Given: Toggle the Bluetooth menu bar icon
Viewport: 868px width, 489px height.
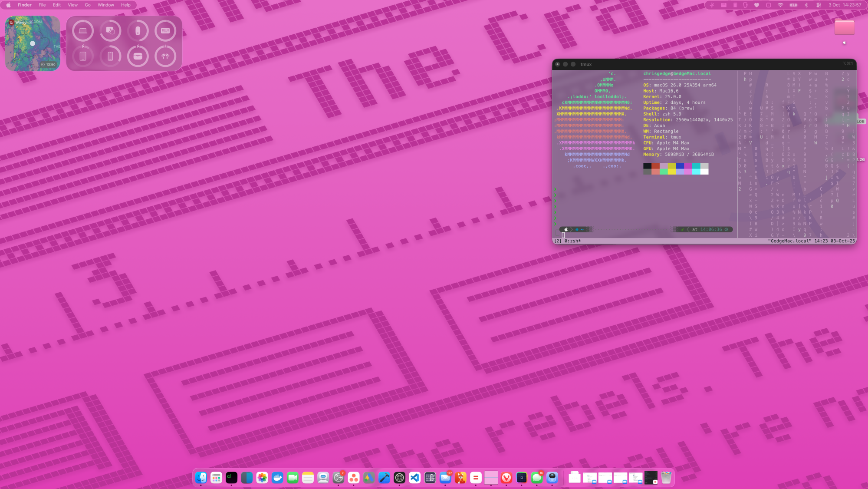Looking at the screenshot, I should point(806,5).
